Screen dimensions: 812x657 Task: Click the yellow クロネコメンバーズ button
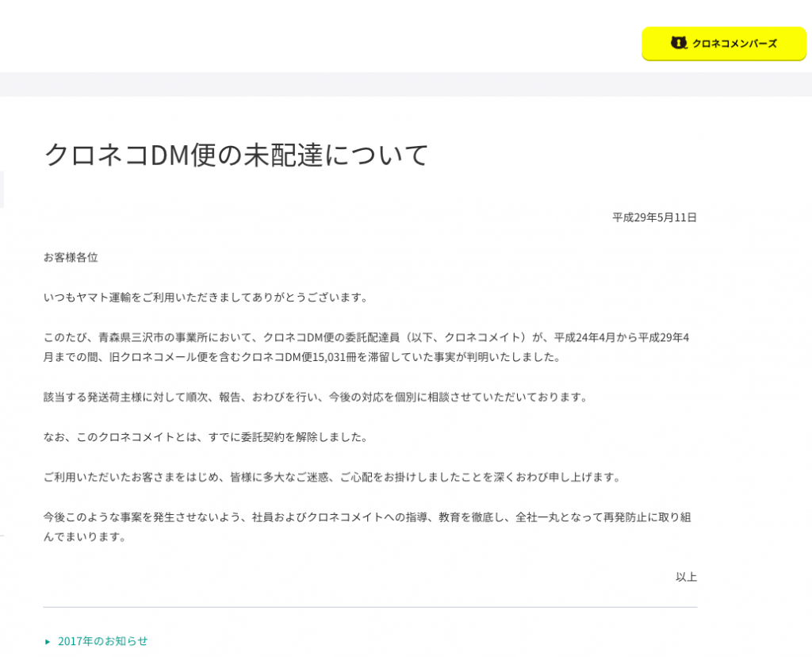click(723, 44)
